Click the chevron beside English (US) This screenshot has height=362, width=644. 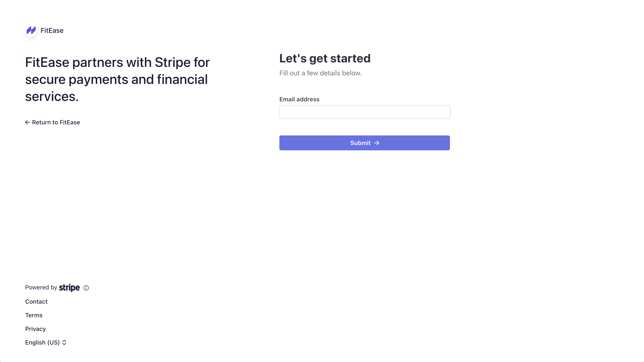pos(64,343)
